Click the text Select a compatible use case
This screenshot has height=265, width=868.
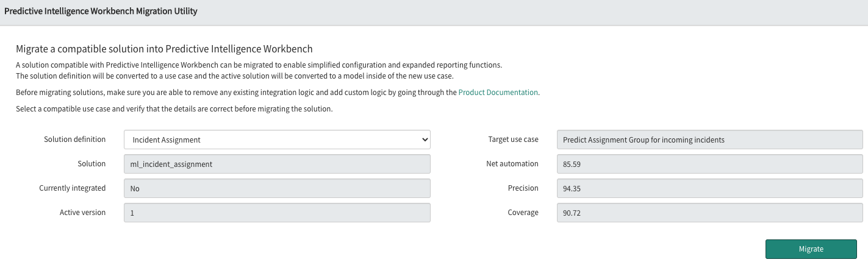point(174,109)
